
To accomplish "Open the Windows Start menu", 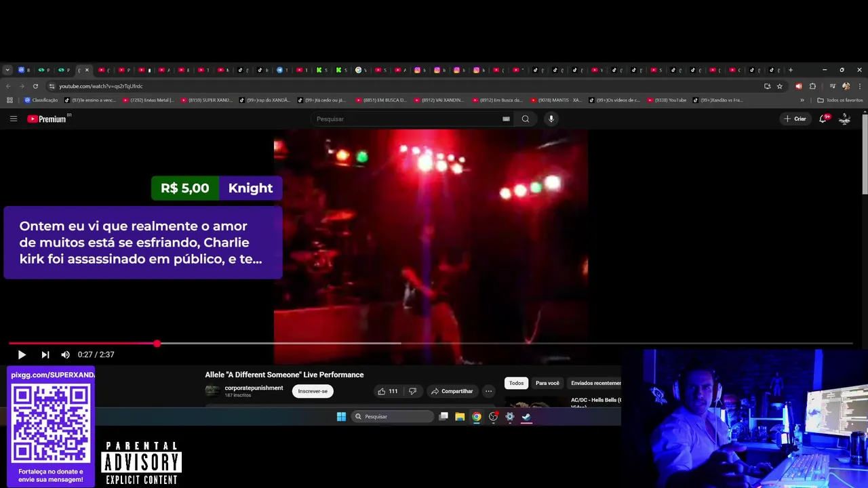I will click(x=341, y=416).
